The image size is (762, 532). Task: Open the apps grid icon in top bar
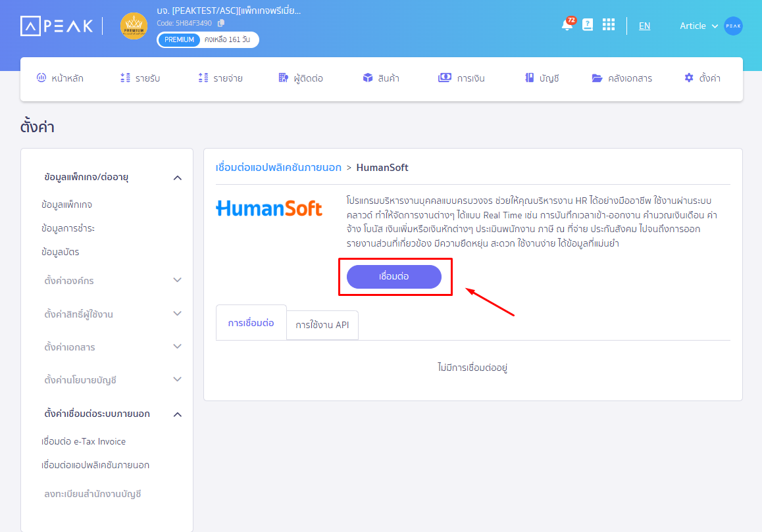[x=608, y=24]
